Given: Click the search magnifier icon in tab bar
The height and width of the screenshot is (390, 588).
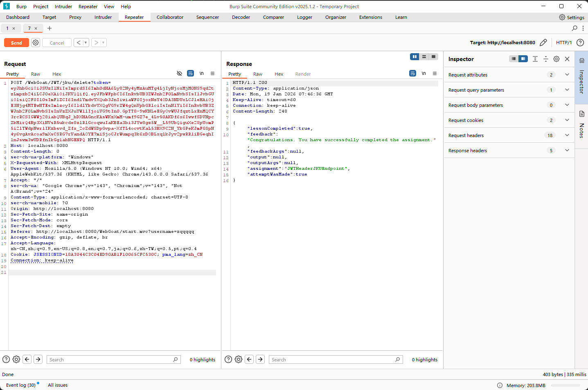Looking at the screenshot, I should (574, 28).
